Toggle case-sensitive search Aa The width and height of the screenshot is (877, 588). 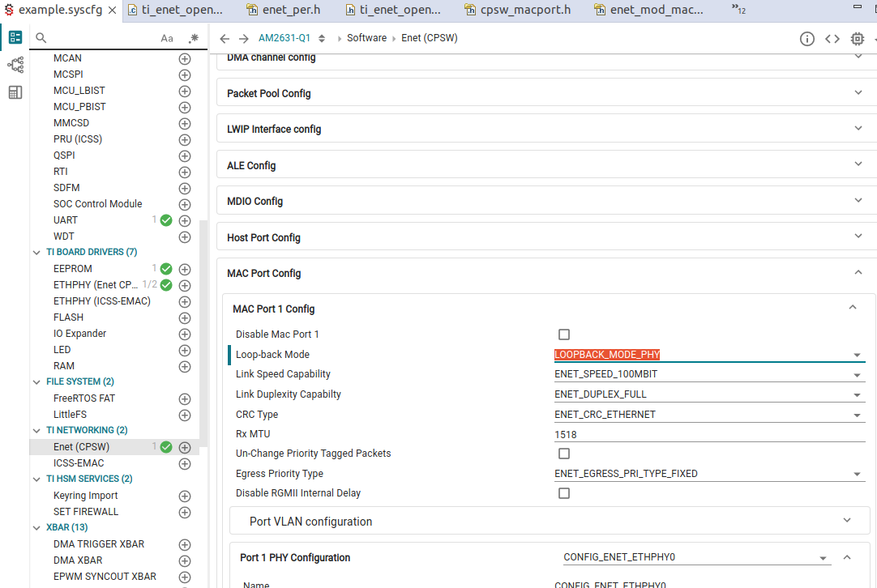tap(167, 39)
